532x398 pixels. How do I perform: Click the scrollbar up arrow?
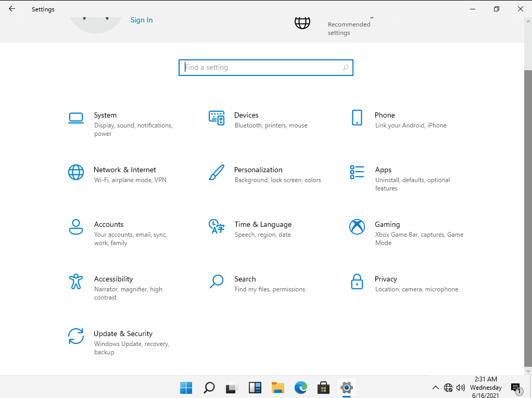pos(528,21)
